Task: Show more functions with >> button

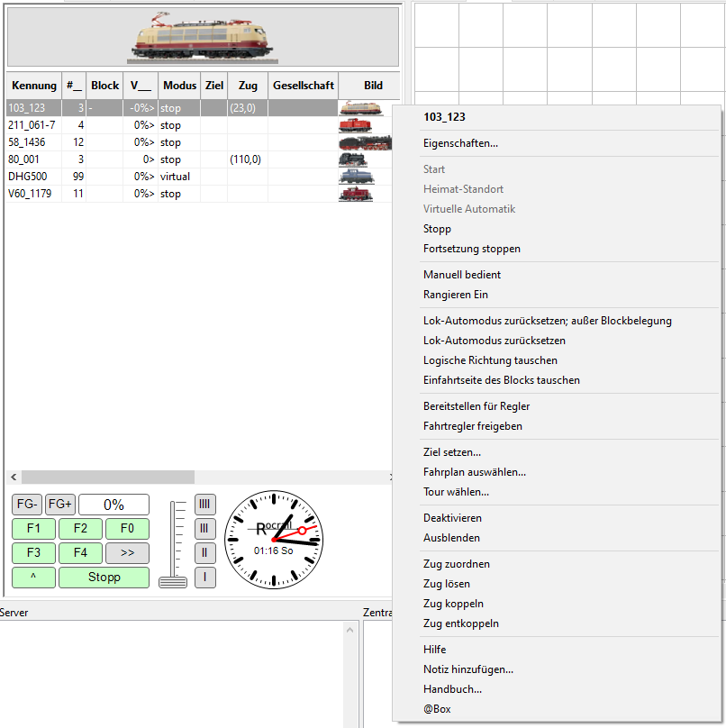Action: (127, 553)
